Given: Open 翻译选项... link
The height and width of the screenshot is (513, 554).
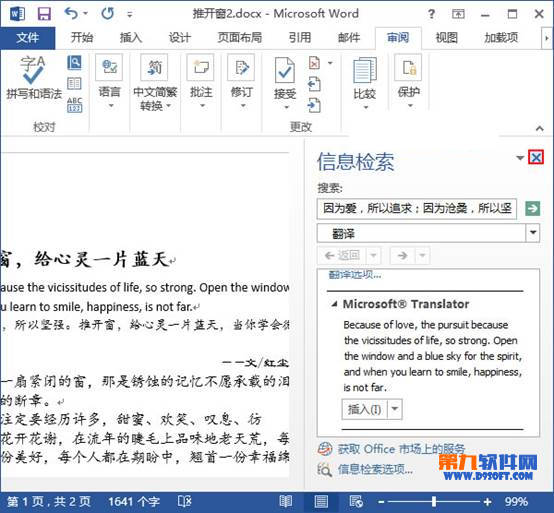Looking at the screenshot, I should click(x=355, y=274).
